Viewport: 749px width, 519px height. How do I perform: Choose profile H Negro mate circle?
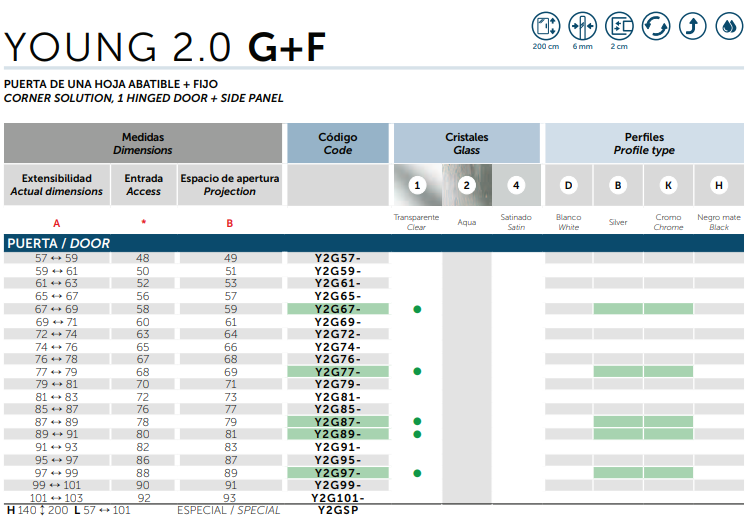(x=718, y=185)
